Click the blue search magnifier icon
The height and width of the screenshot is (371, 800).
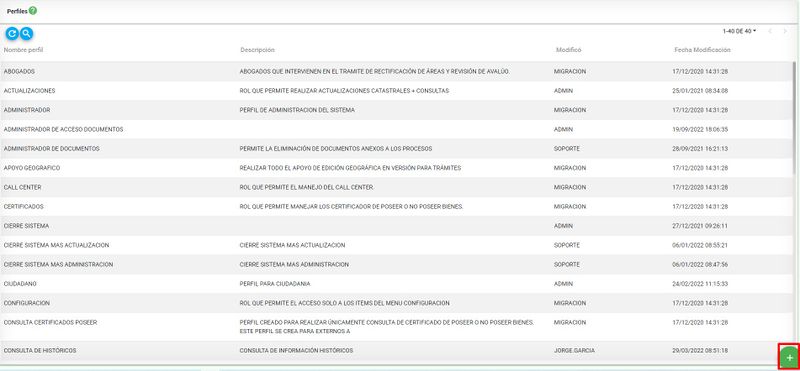pyautogui.click(x=27, y=34)
